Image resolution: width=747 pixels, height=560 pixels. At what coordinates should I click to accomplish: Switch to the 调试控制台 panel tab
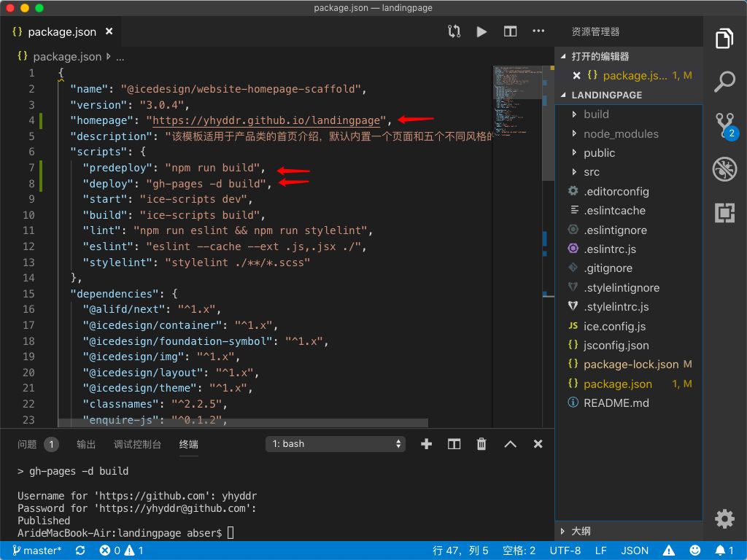tap(137, 444)
